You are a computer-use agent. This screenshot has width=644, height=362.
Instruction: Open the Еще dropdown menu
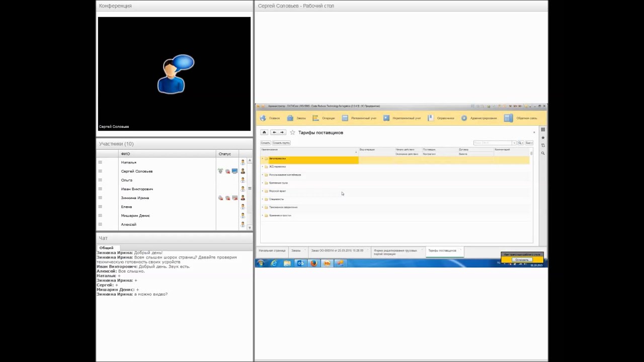point(529,143)
